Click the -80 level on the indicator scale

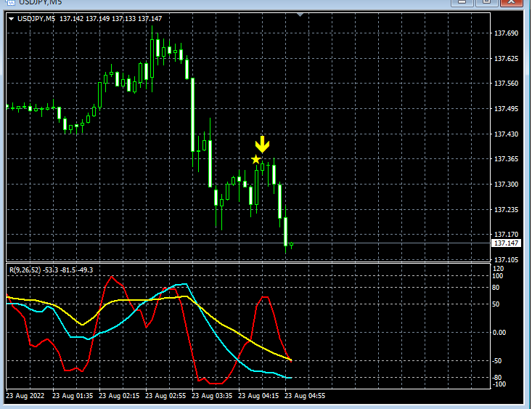[497, 378]
